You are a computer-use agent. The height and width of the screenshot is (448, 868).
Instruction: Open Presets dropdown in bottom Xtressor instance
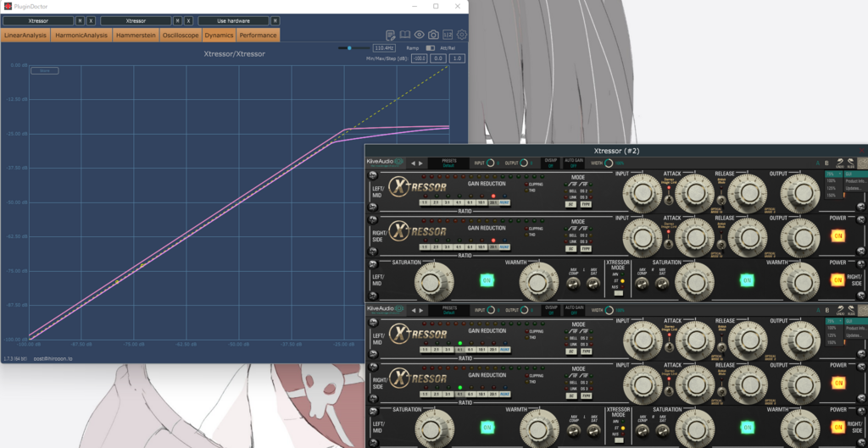(x=448, y=310)
